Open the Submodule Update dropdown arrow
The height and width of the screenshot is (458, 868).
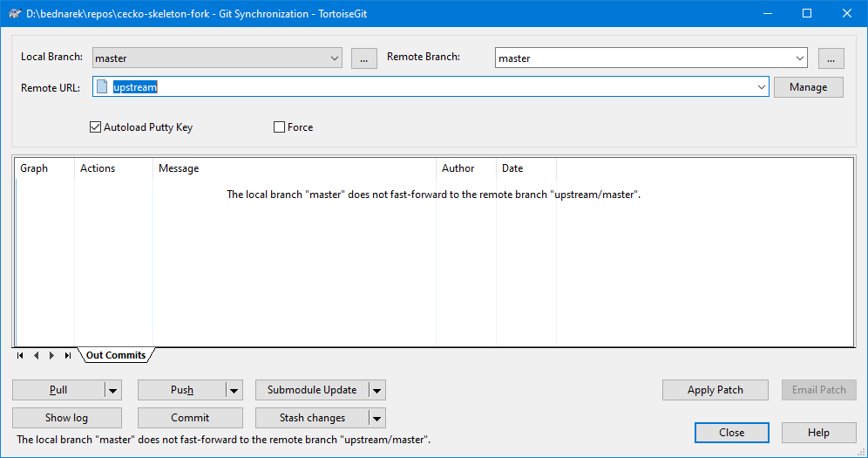pos(377,391)
